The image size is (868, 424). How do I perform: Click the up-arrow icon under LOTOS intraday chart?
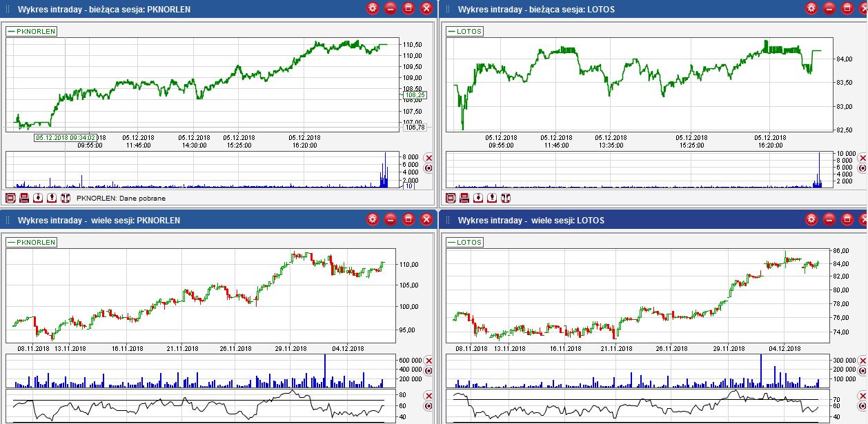[x=492, y=198]
